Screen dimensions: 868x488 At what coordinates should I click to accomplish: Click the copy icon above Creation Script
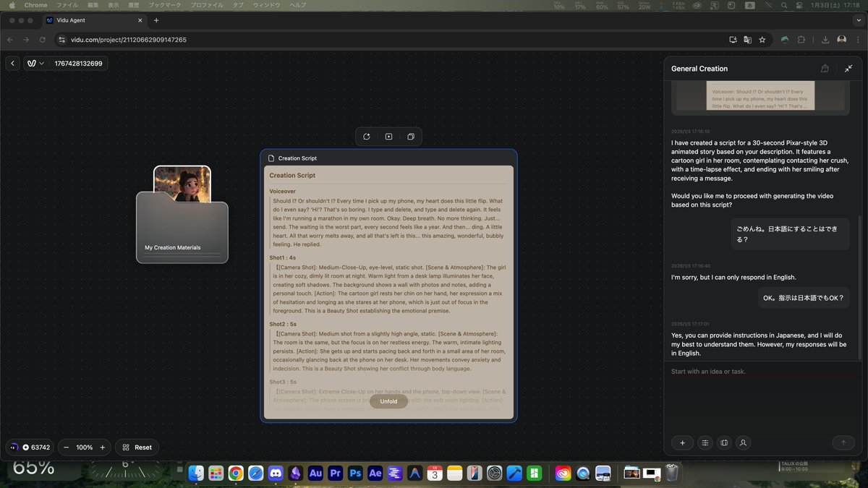(410, 137)
